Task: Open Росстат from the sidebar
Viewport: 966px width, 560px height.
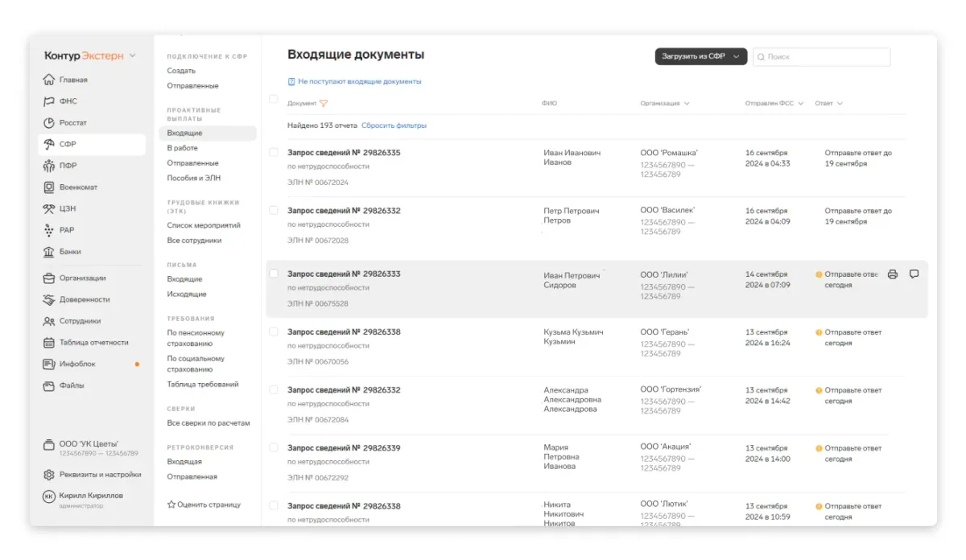Action: tap(72, 123)
